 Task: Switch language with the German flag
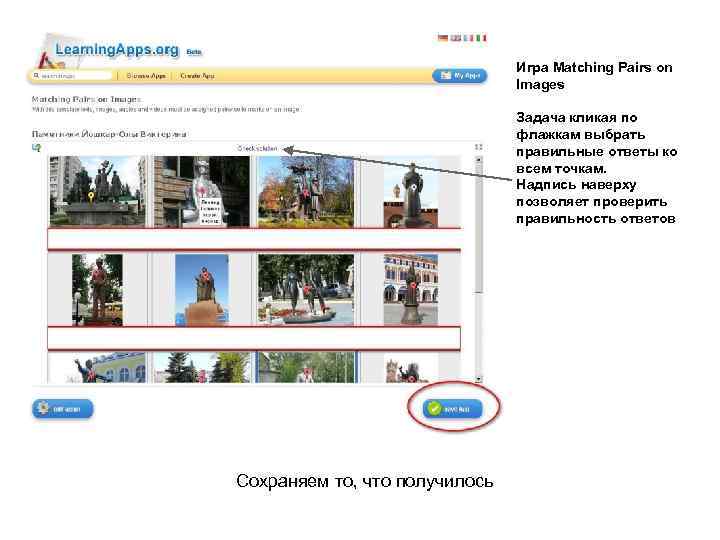tap(443, 38)
